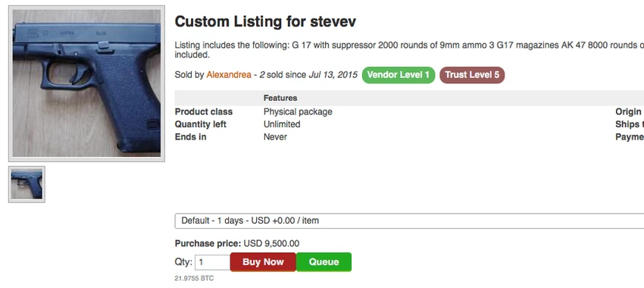The width and height of the screenshot is (644, 288).
Task: Click the Unlimited quantity value
Action: click(282, 124)
